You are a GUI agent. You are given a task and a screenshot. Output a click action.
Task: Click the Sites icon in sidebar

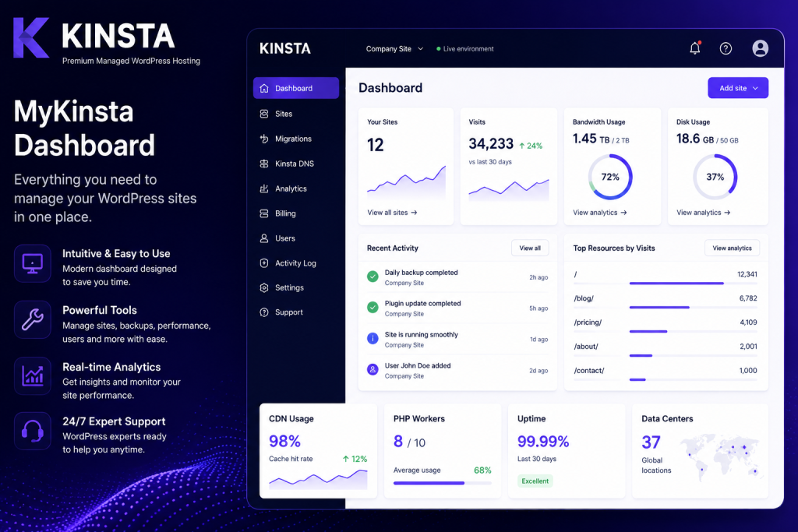[x=263, y=114]
